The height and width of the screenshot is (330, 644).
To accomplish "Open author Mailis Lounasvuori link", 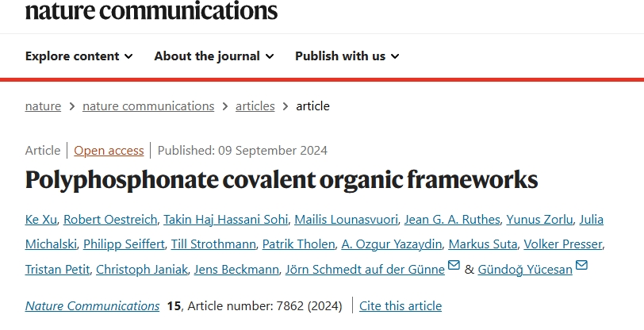I will (347, 220).
